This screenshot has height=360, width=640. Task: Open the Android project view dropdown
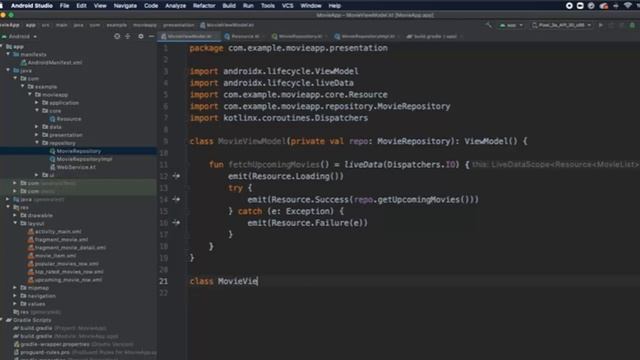point(20,36)
